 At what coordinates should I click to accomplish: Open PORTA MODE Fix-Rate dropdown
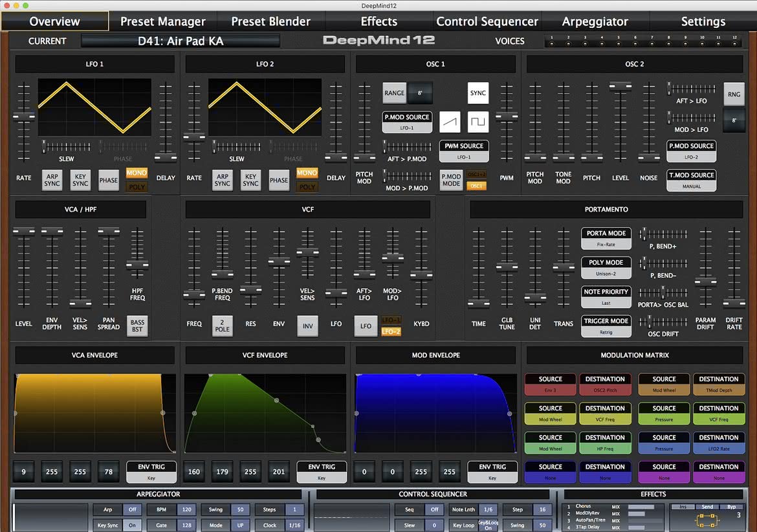(x=606, y=238)
